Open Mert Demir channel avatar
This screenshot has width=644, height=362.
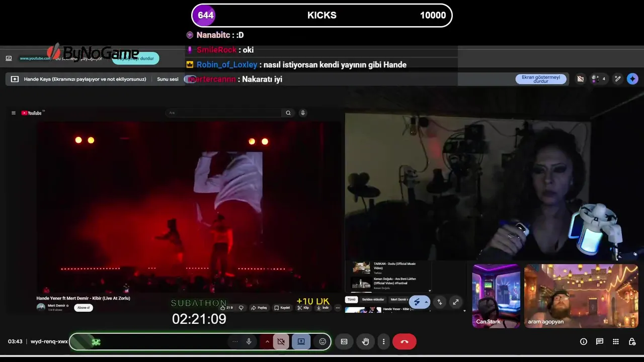pyautogui.click(x=41, y=307)
